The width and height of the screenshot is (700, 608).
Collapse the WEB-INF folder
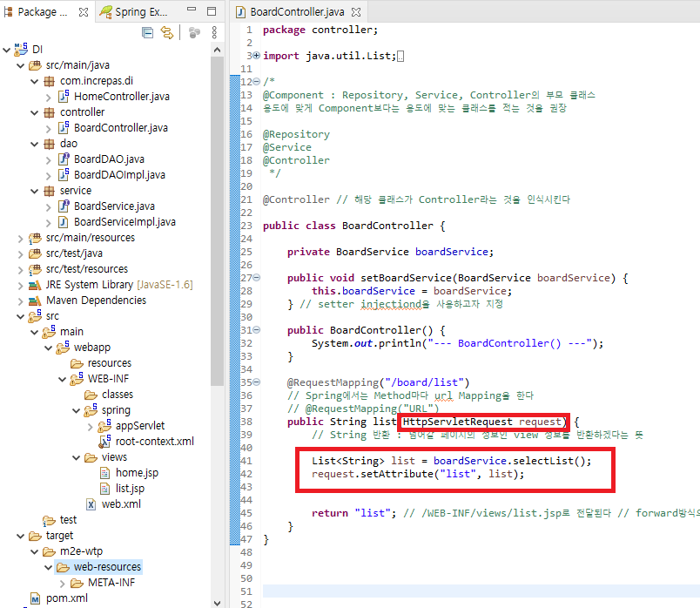[x=62, y=379]
